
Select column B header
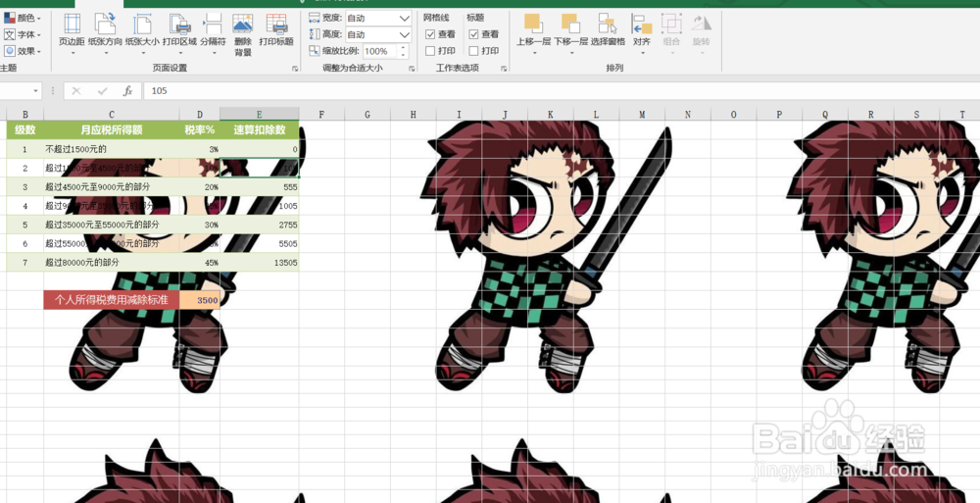25,115
